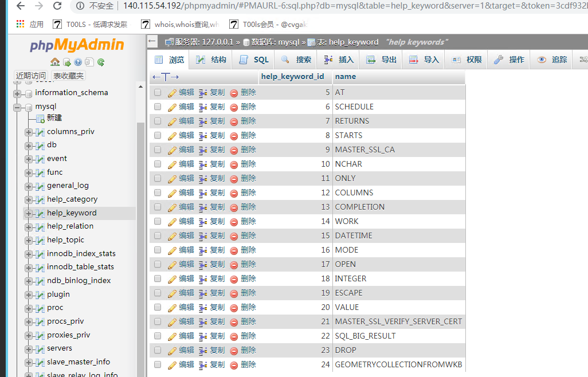This screenshot has height=377, width=588.
Task: Check the checkbox for the STARTS row
Action: 158,135
